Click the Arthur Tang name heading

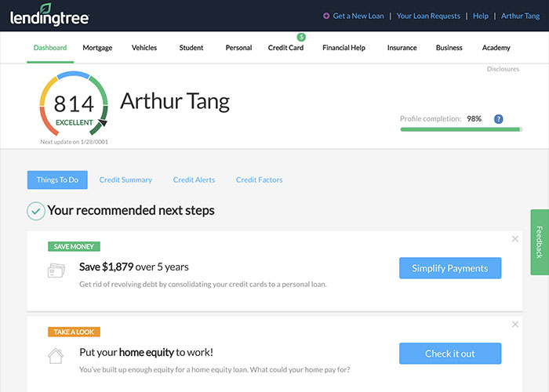(175, 102)
